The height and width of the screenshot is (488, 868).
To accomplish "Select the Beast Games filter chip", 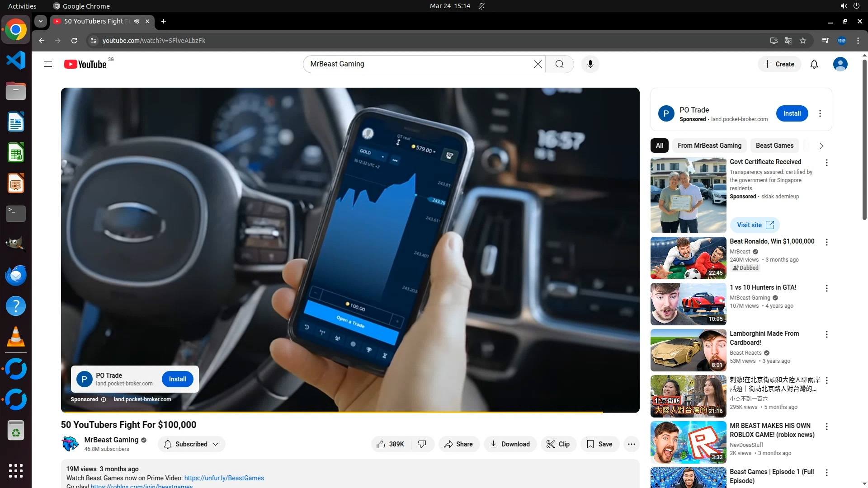I will (774, 145).
